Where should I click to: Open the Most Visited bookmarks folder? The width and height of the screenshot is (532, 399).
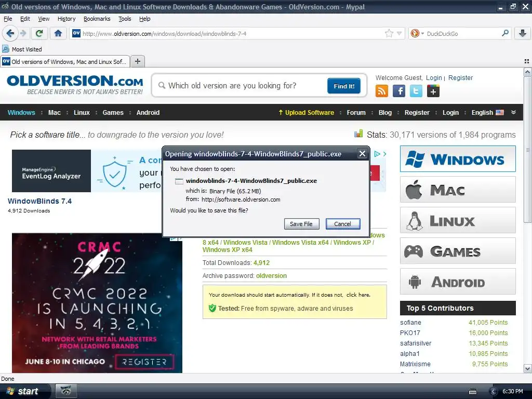22,49
